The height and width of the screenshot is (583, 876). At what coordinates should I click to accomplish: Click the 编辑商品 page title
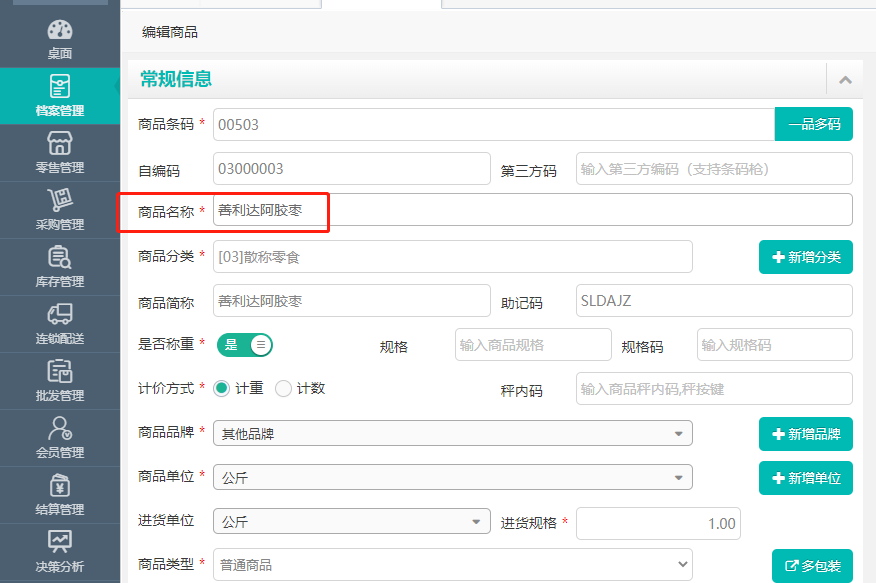pos(170,32)
